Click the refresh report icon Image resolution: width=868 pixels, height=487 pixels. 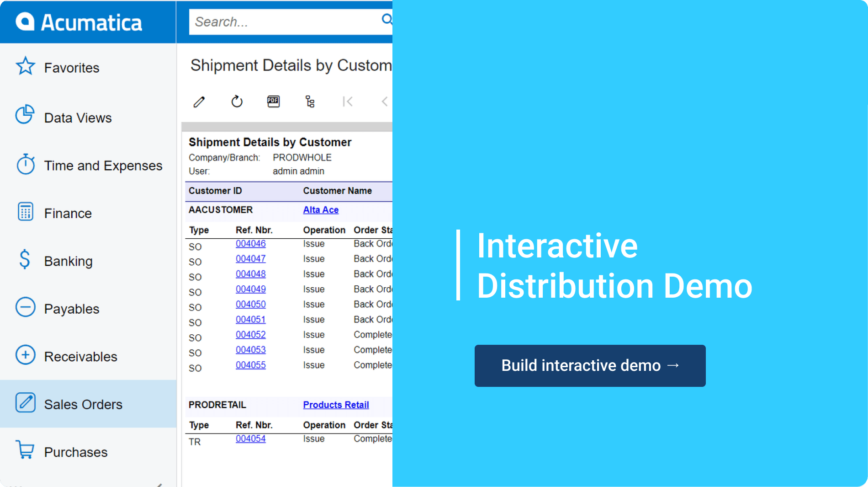pos(237,102)
